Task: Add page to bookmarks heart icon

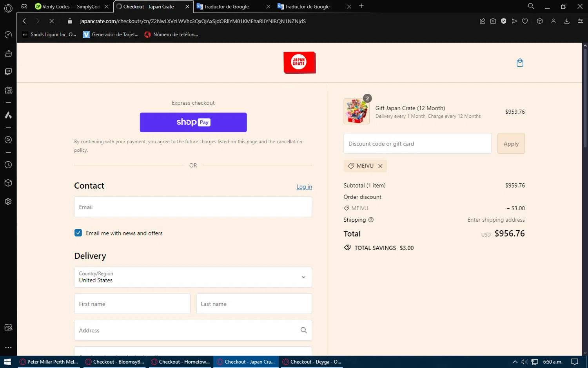Action: 525,21
